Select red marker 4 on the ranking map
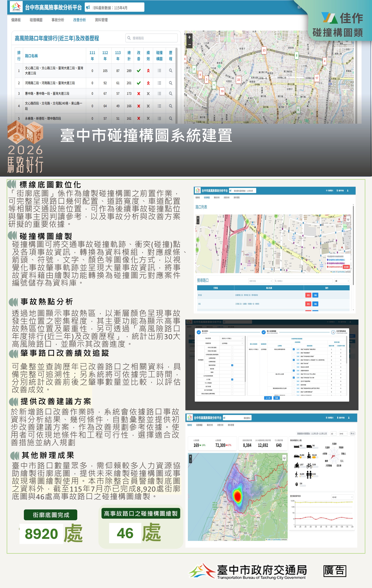372x588 pixels. (x=324, y=61)
